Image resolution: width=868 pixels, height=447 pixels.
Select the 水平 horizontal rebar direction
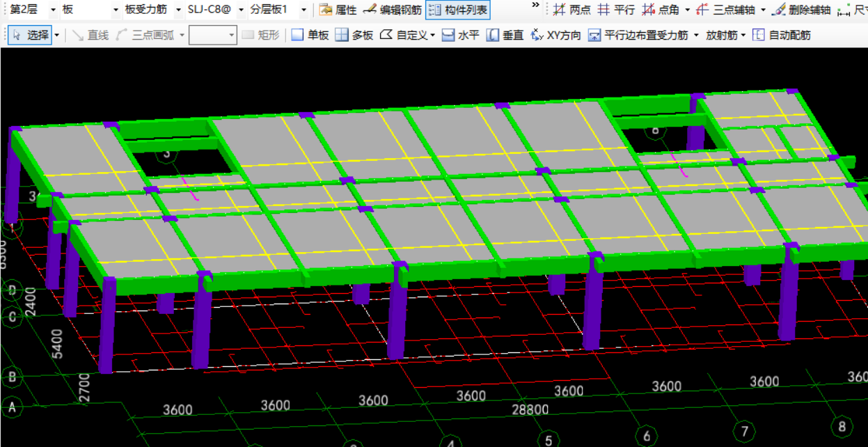coord(461,35)
